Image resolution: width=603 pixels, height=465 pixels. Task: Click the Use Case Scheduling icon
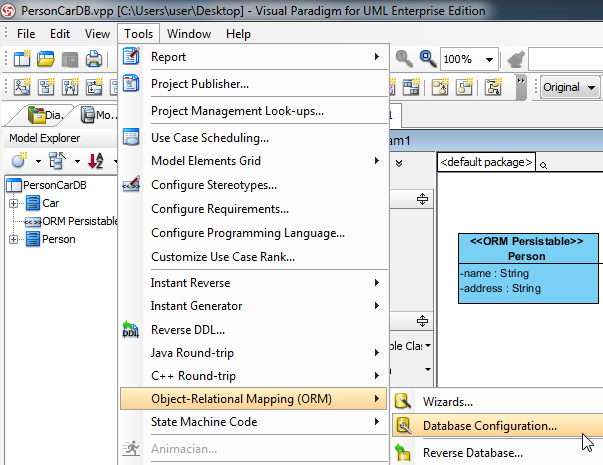tap(131, 137)
